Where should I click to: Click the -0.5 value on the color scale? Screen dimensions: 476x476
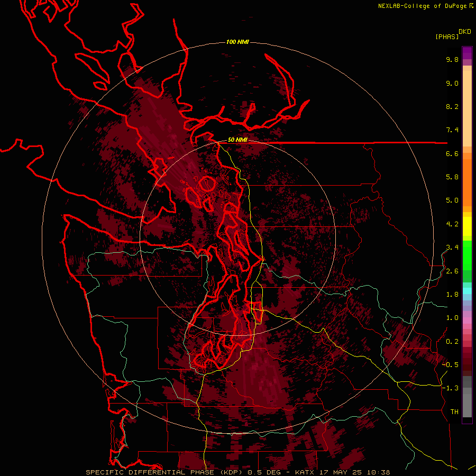450,365
